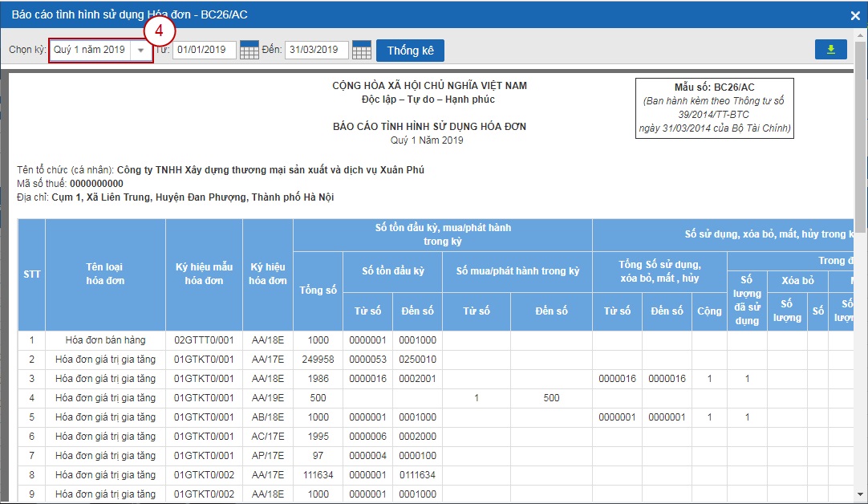This screenshot has width=868, height=504.
Task: Click total '249958' in row 2
Action: [318, 360]
